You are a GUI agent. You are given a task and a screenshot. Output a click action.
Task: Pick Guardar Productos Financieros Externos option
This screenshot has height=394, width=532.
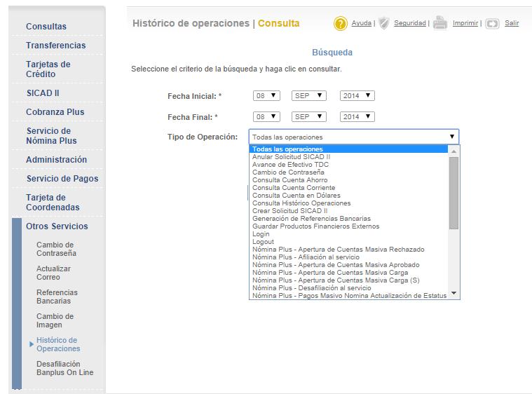348,226
